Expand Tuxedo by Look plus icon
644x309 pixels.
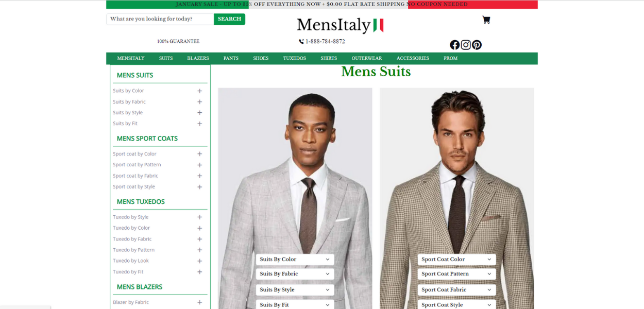[x=199, y=261]
